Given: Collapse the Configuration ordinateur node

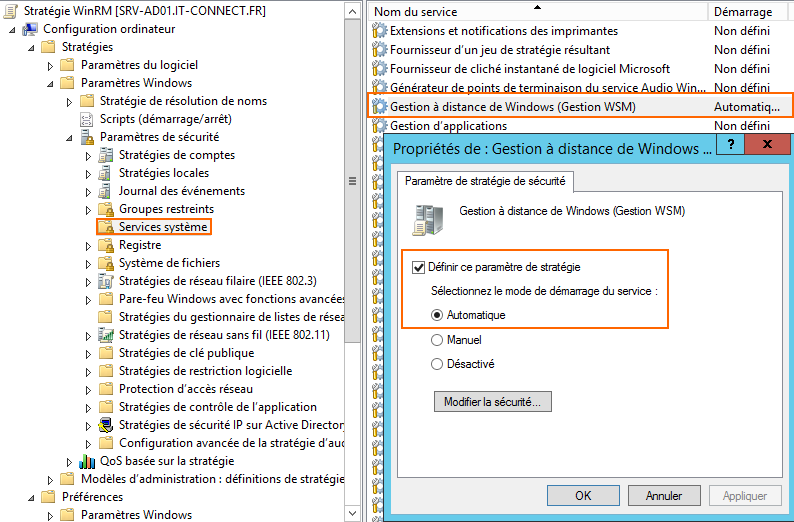Looking at the screenshot, I should 13,30.
